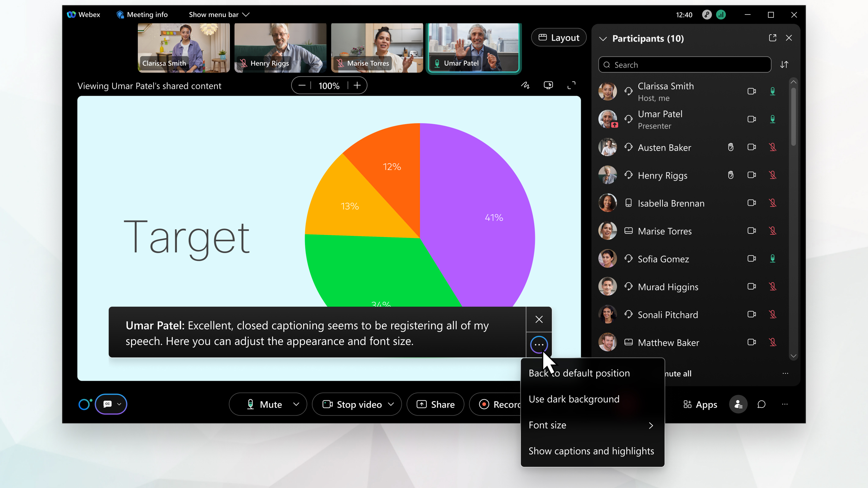
Task: Click the Mute microphone icon
Action: coord(250,405)
